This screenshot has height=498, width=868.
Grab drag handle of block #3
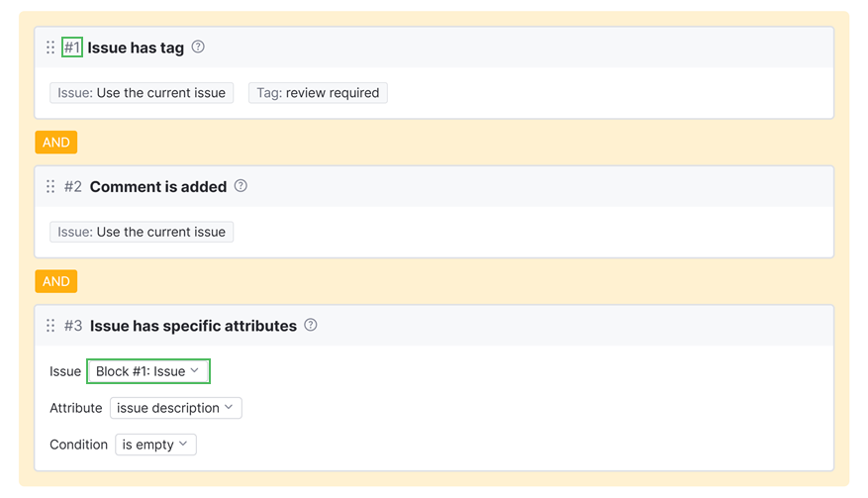click(50, 326)
